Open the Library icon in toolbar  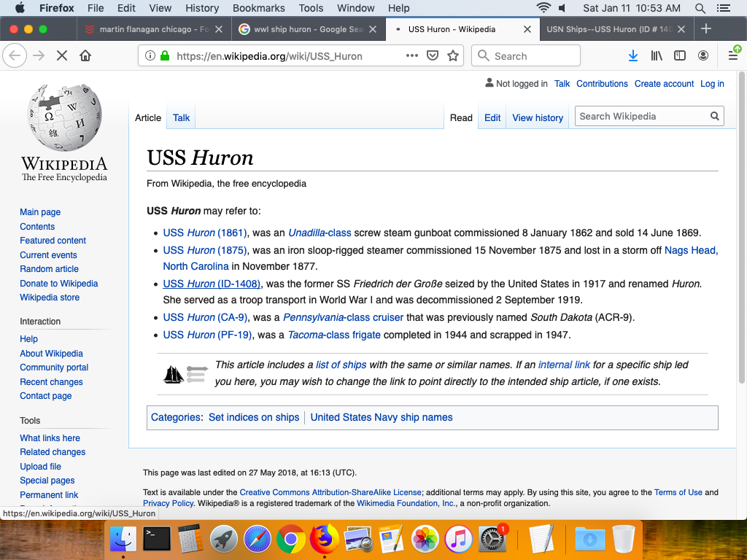point(657,55)
